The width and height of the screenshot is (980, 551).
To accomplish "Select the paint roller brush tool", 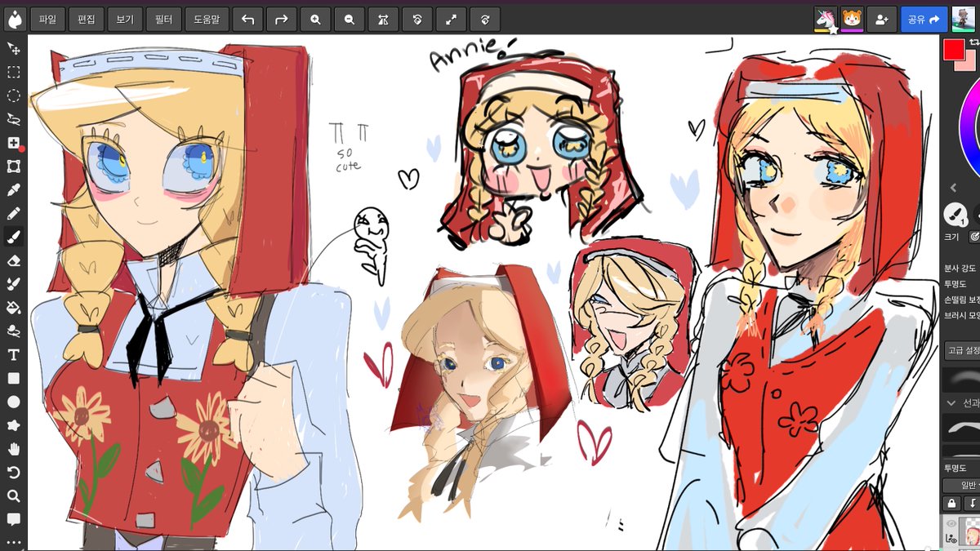I will 14,284.
